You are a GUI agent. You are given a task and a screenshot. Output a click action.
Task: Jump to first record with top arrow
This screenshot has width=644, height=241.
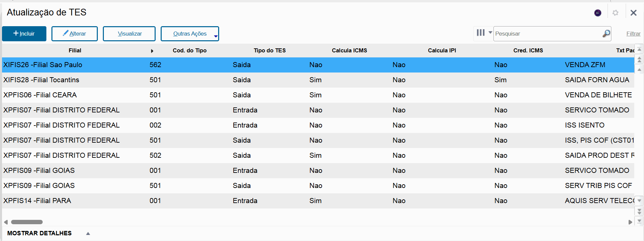point(639,49)
